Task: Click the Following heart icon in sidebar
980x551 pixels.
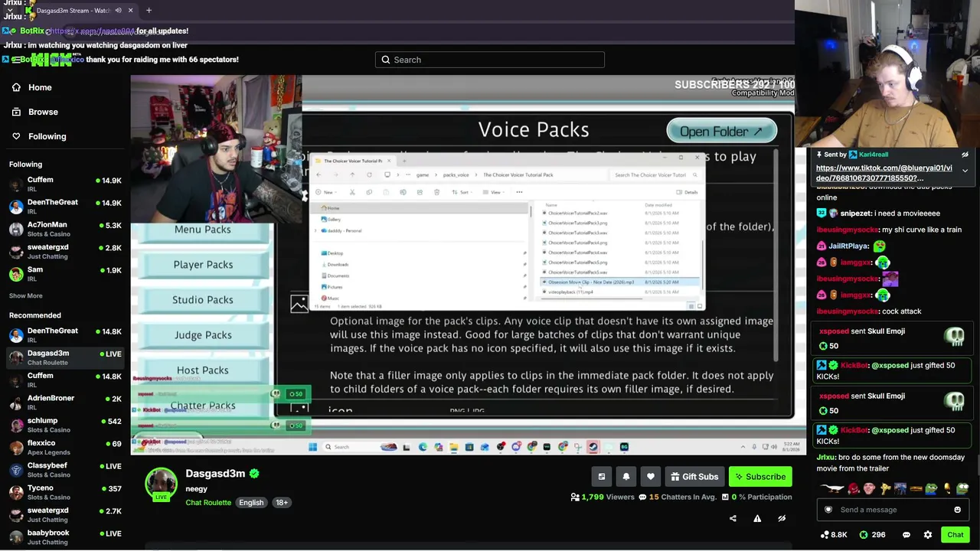Action: (16, 136)
